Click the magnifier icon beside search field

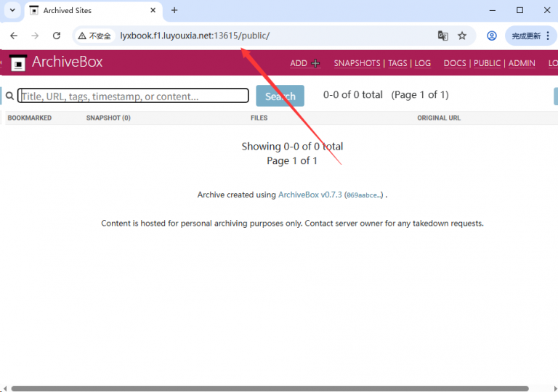(9, 96)
